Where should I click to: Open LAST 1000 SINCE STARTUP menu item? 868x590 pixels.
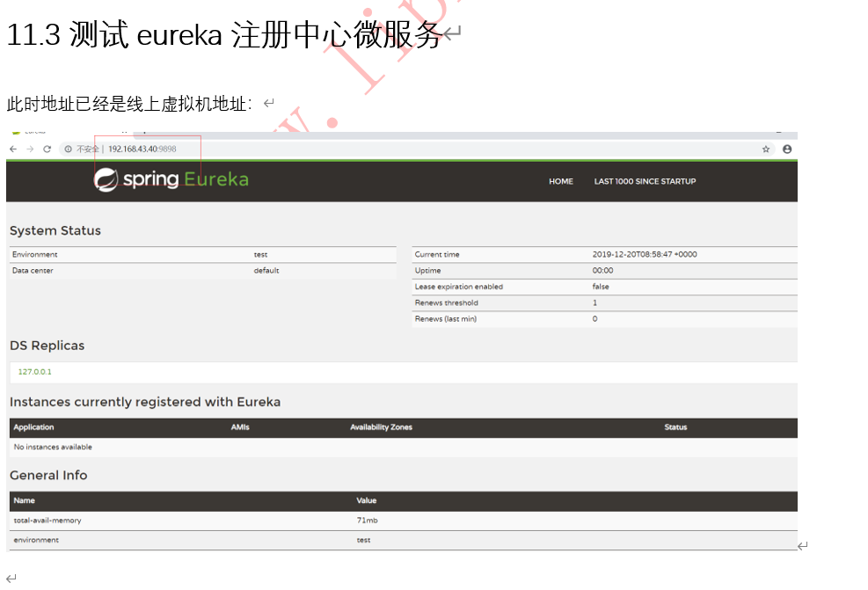[x=645, y=181]
